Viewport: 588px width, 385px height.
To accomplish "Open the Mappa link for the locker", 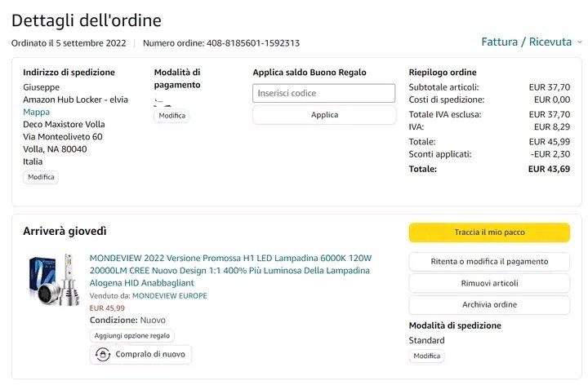I will click(x=36, y=112).
